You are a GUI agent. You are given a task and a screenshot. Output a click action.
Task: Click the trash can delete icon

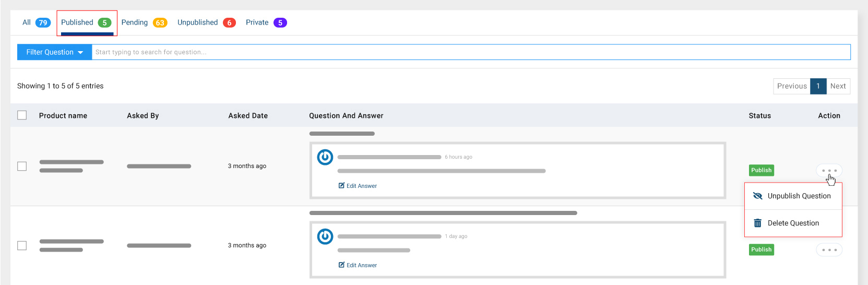(x=758, y=223)
